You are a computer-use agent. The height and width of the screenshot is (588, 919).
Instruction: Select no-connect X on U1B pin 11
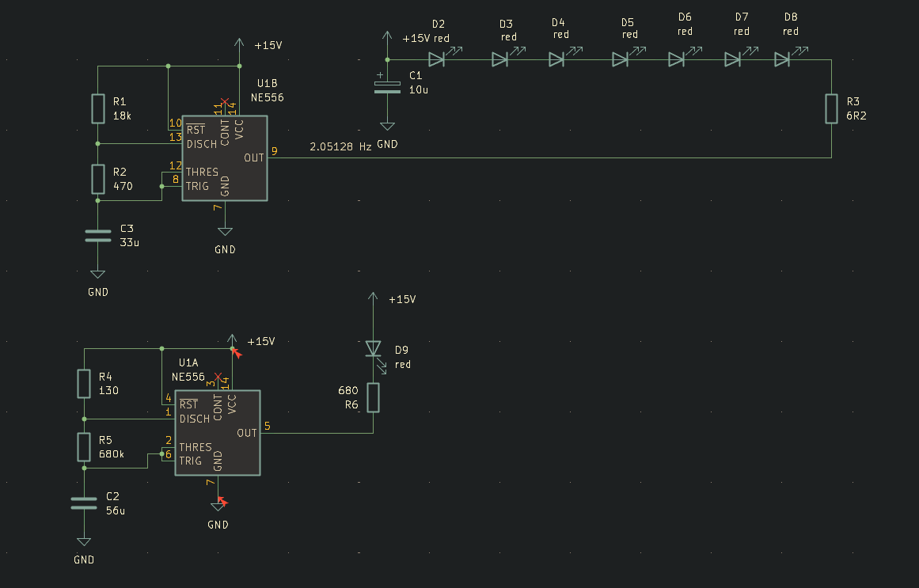(225, 102)
